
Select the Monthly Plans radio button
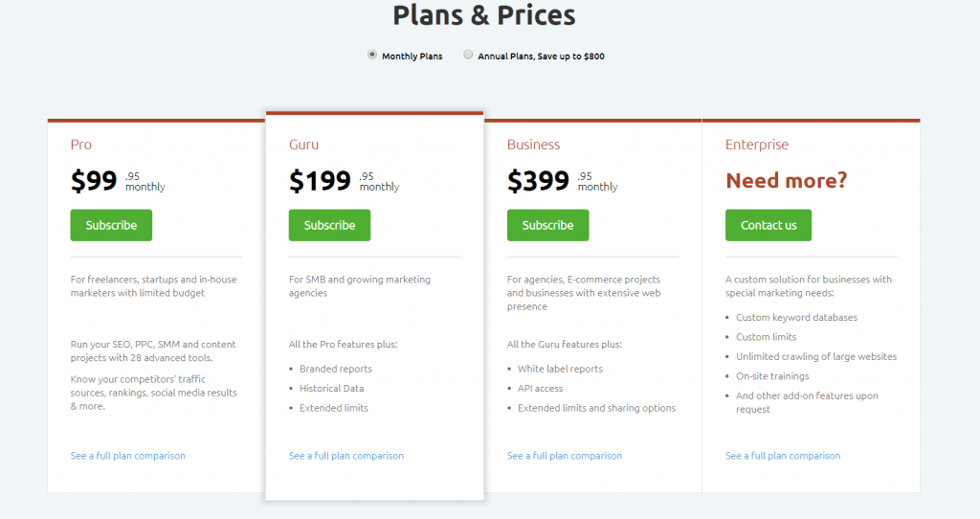click(372, 55)
